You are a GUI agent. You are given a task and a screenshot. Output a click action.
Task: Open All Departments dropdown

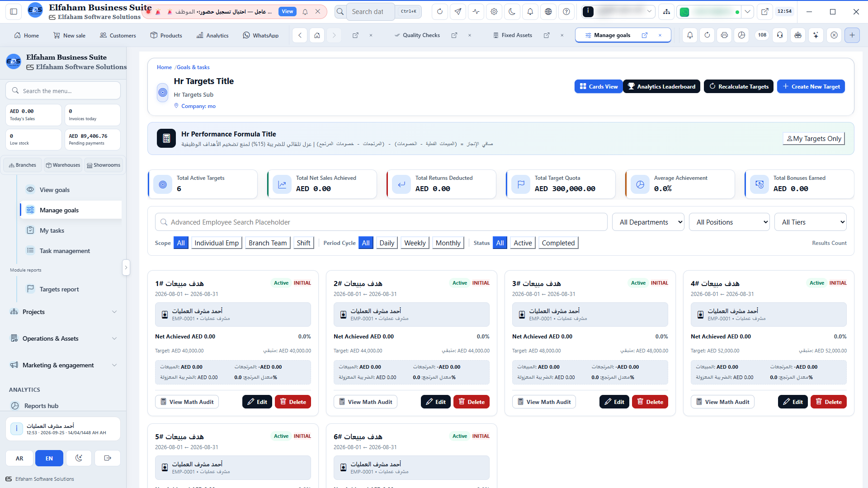point(648,222)
